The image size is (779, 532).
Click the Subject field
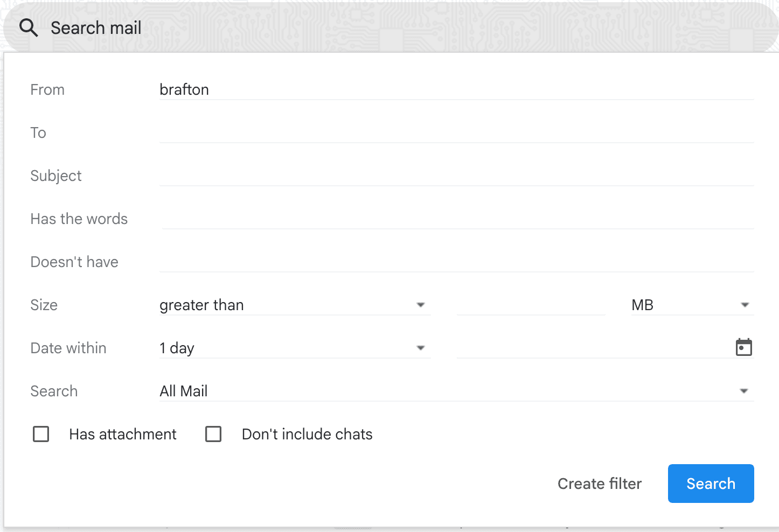coord(377,176)
